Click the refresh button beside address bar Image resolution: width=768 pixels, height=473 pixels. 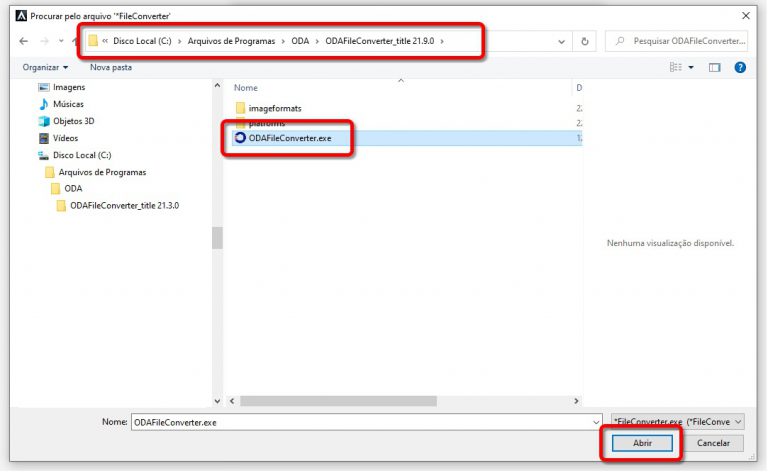tap(583, 41)
